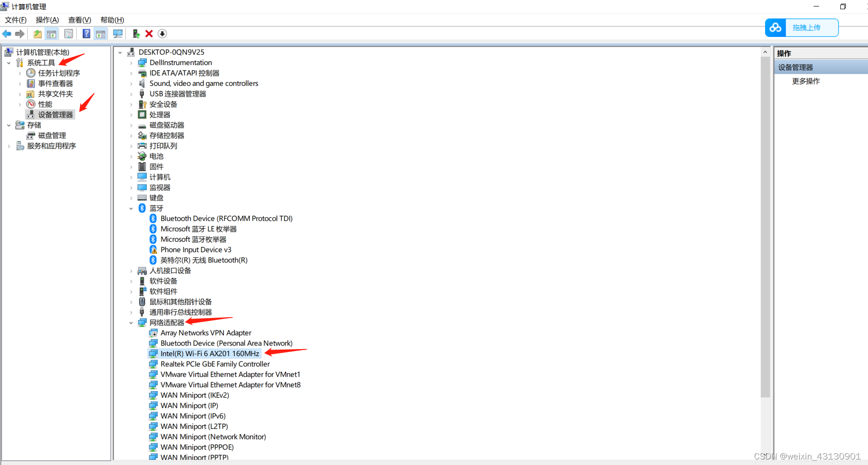Click the 安全设备 security device icon
This screenshot has width=868, height=465.
tap(142, 104)
